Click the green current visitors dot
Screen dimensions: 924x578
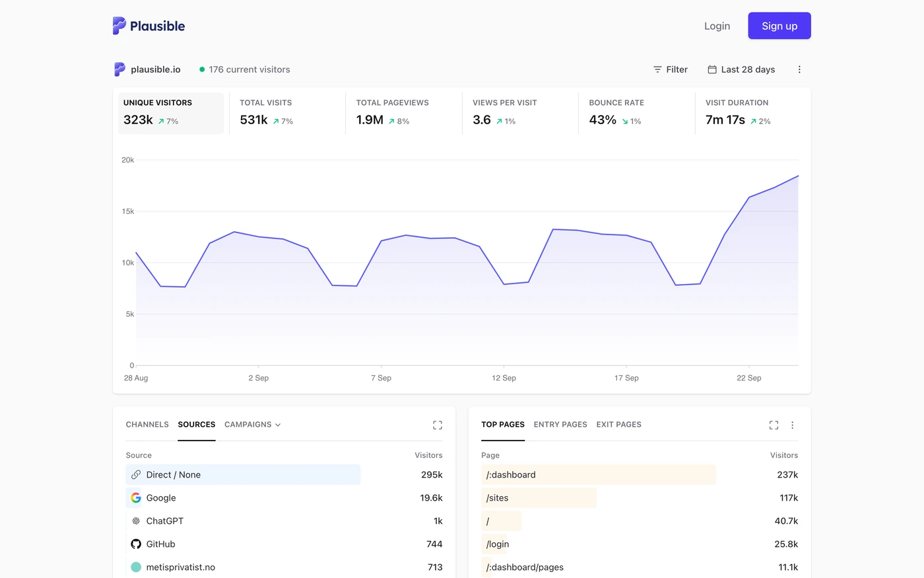click(x=202, y=69)
